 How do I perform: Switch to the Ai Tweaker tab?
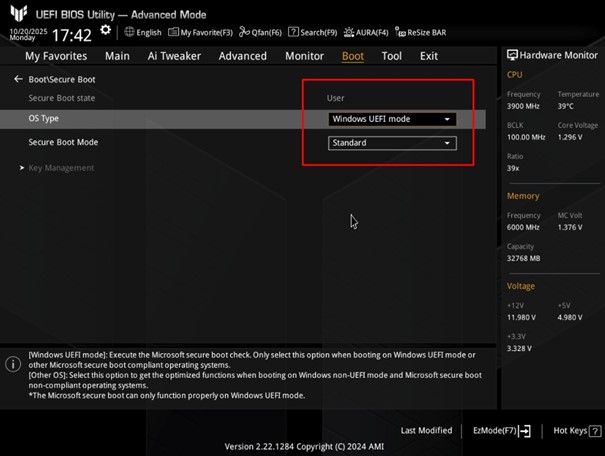click(x=174, y=57)
